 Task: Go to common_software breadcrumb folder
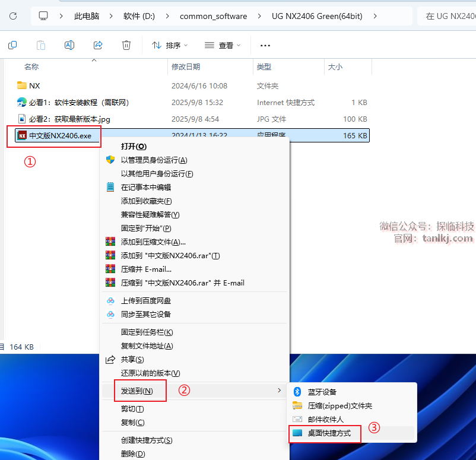[x=214, y=16]
